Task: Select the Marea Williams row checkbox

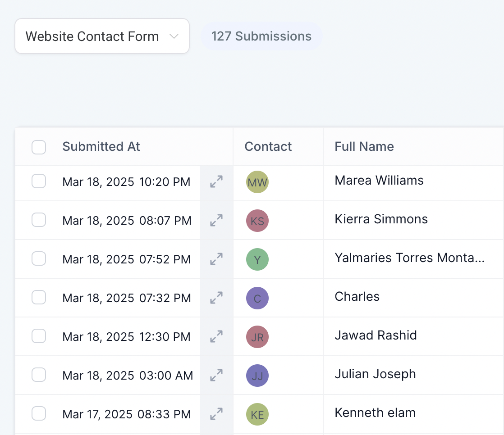Action: (39, 182)
